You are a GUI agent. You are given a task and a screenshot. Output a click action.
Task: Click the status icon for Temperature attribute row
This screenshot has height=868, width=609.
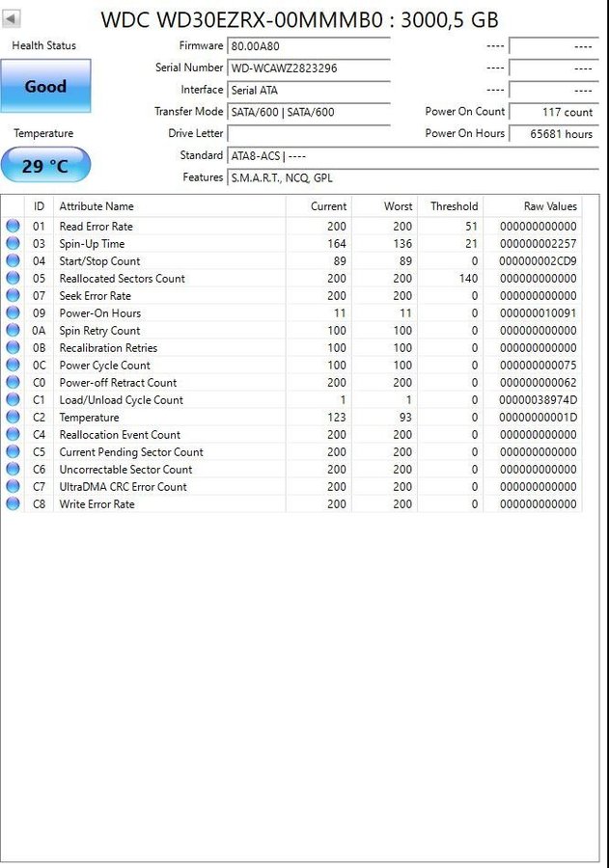13,417
